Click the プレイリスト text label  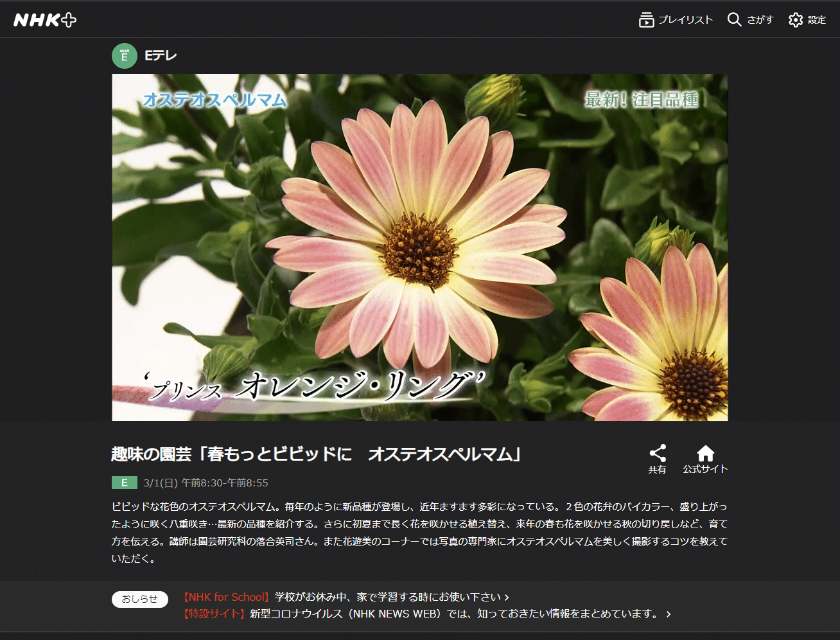[685, 20]
